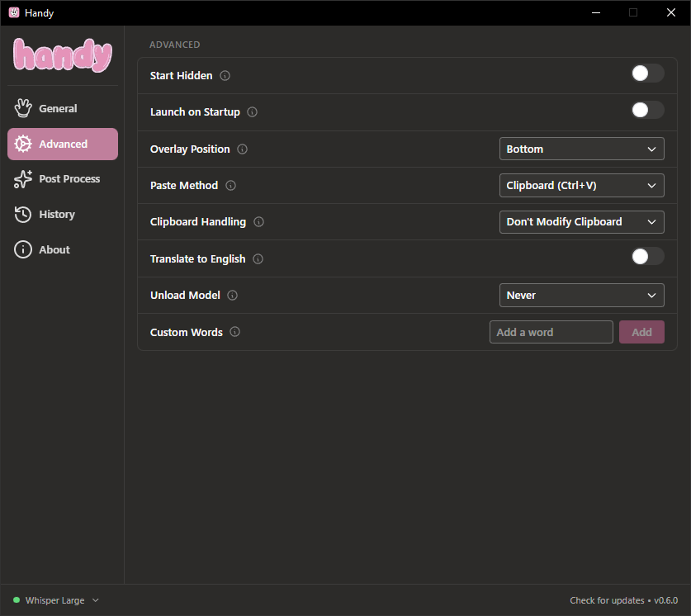Open the Clipboard Handling dropdown
The width and height of the screenshot is (691, 616).
pos(581,221)
